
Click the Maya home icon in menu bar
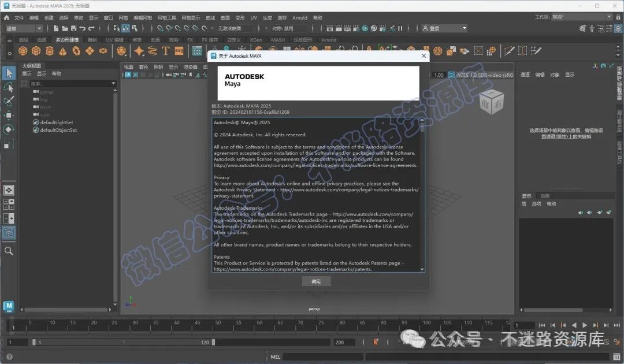tap(6, 17)
